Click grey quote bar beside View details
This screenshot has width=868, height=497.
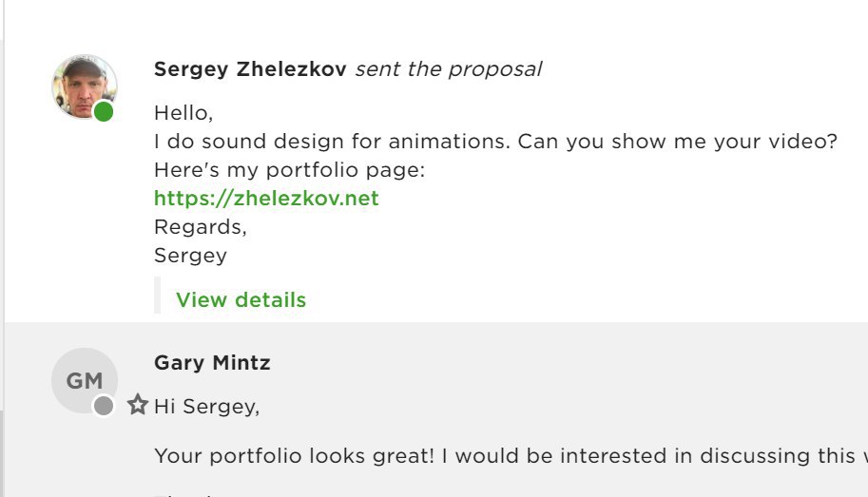[157, 295]
